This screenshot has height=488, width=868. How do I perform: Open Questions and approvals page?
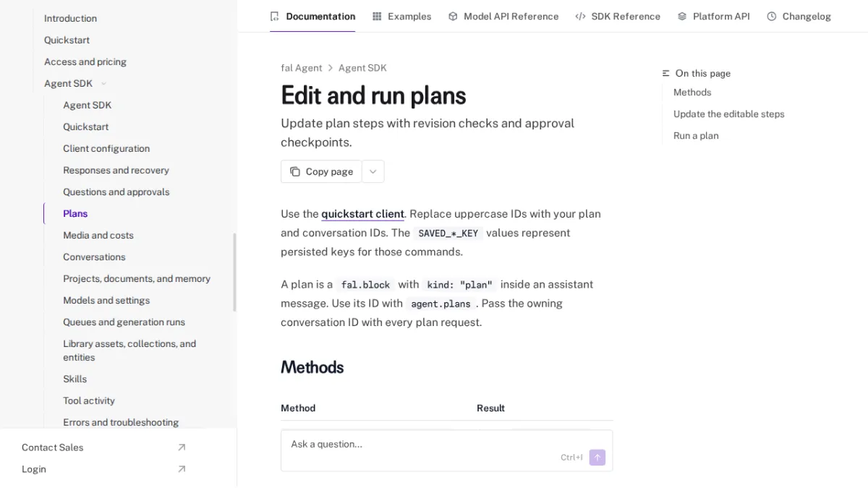coord(116,192)
